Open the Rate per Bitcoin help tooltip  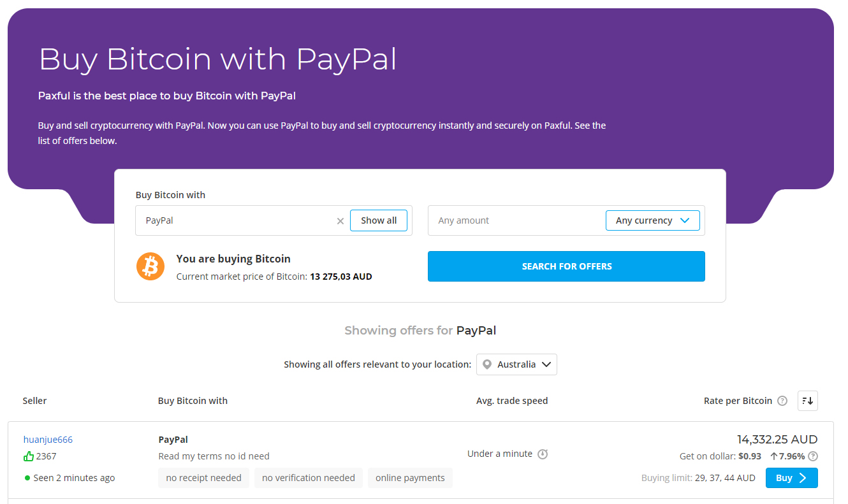pyautogui.click(x=782, y=401)
